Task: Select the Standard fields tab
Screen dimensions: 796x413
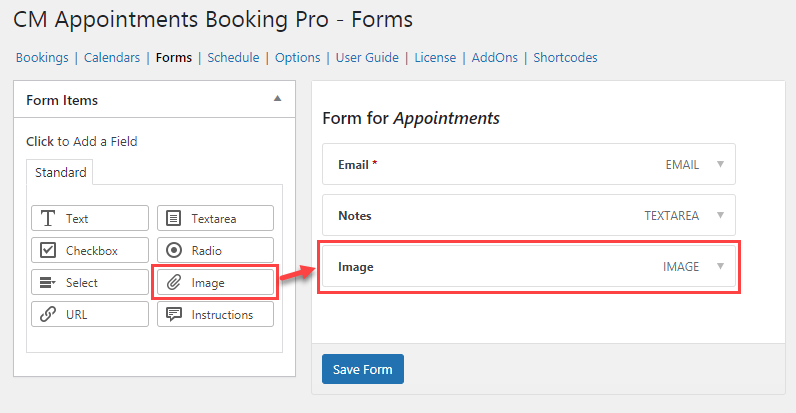Action: point(60,173)
